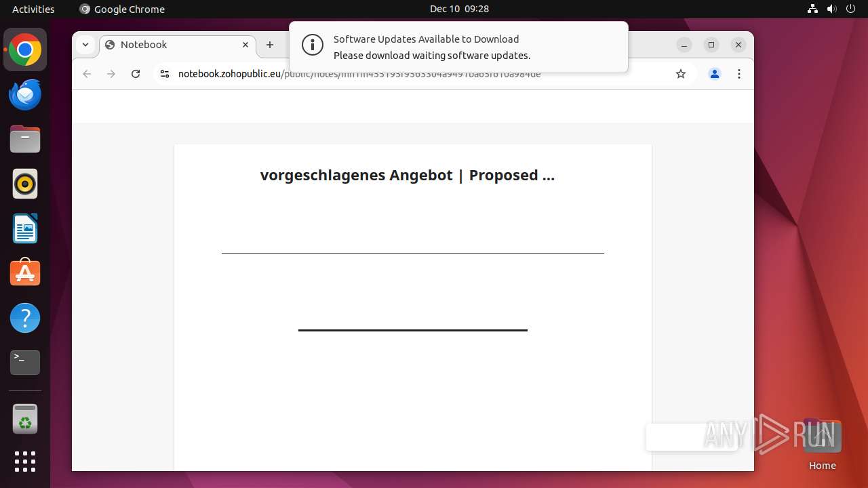Screen dimensions: 868x488
Task: Open the Files manager dock icon
Action: (25, 140)
